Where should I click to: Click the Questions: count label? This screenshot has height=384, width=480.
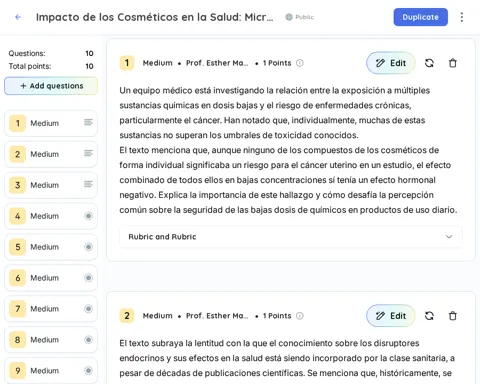pos(27,53)
